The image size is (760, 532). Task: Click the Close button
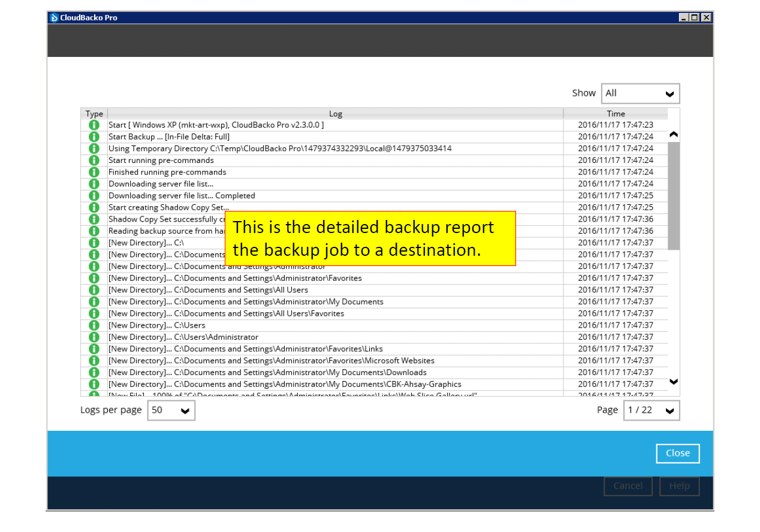click(x=677, y=453)
